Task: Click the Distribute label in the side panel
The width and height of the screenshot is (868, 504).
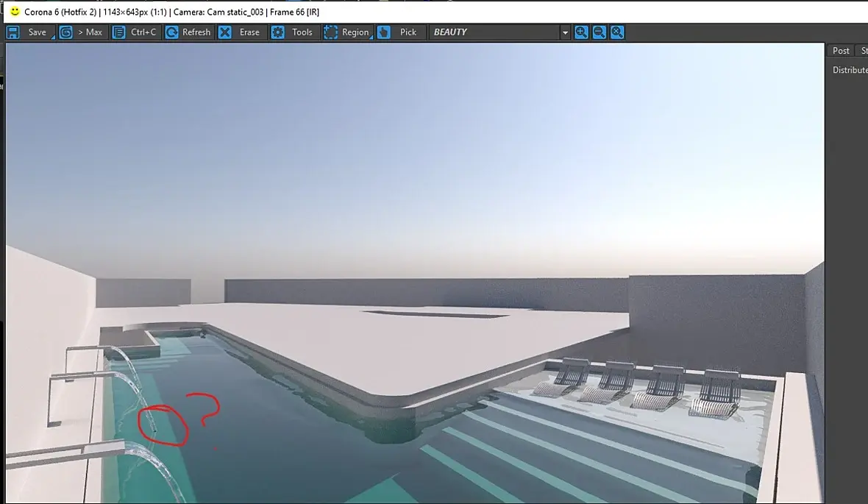Action: [850, 70]
